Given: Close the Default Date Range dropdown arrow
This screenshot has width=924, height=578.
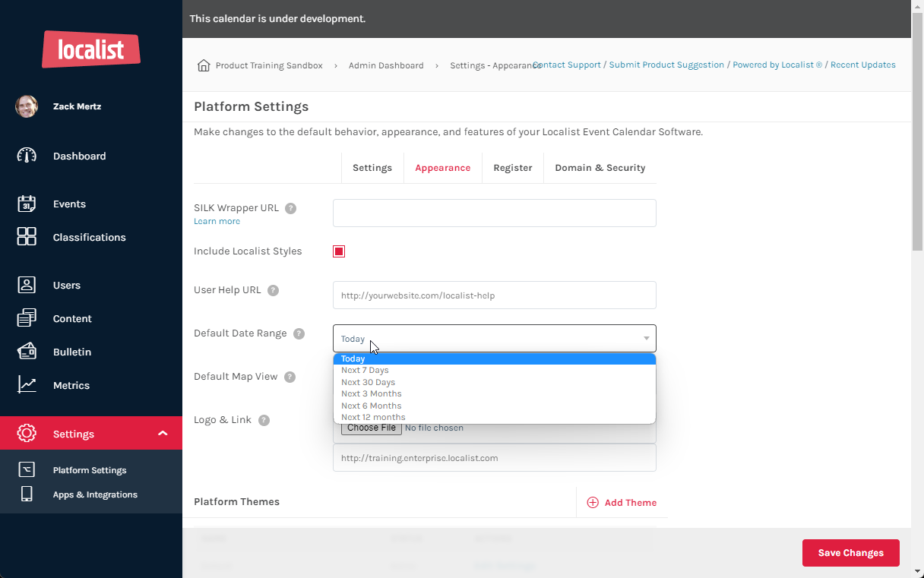Looking at the screenshot, I should pos(647,339).
